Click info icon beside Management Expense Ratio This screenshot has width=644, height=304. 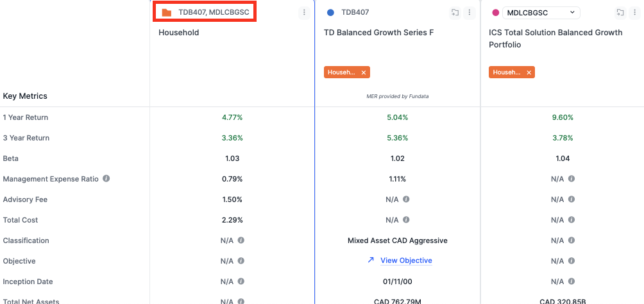pos(106,179)
